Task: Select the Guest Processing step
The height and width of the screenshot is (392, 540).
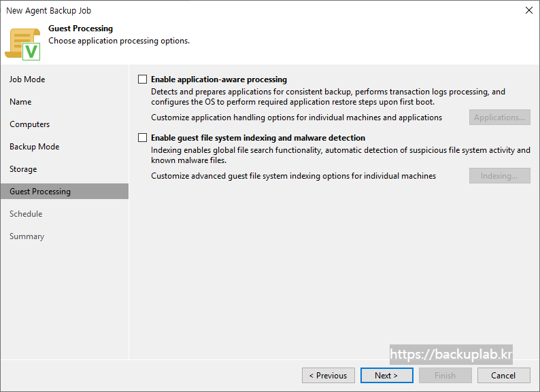Action: tap(65, 192)
